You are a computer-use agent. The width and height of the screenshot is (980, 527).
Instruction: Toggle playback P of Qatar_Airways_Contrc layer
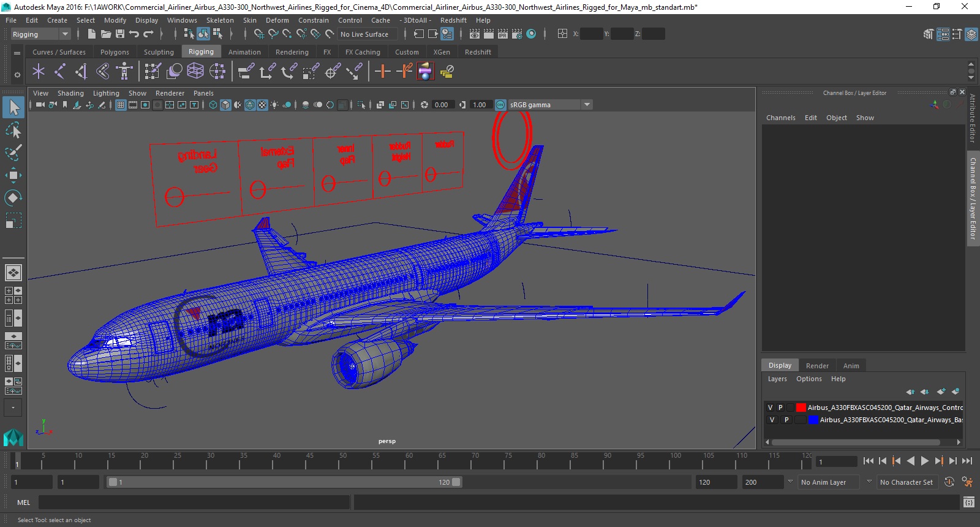[x=780, y=408]
